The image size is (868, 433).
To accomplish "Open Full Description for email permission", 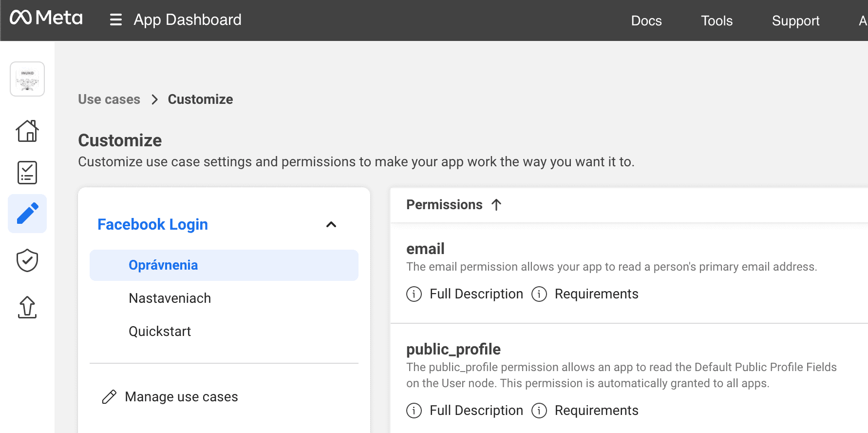I will (476, 294).
